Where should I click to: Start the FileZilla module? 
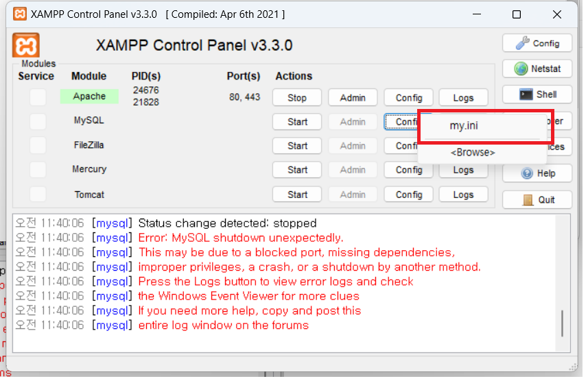297,146
